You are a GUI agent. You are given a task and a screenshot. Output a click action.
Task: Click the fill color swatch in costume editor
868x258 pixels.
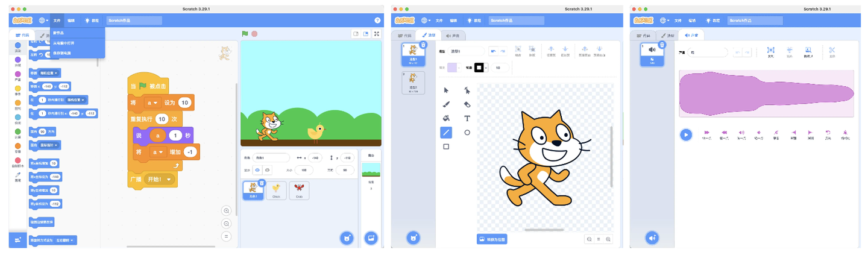(452, 68)
